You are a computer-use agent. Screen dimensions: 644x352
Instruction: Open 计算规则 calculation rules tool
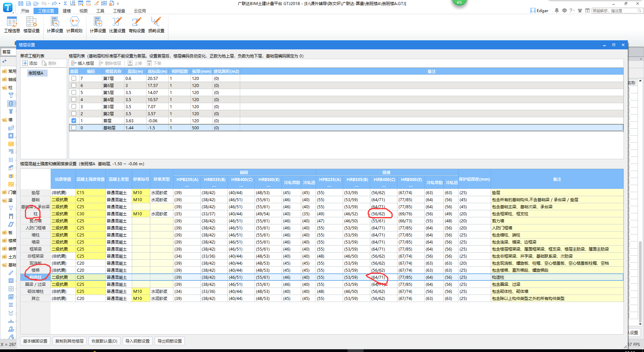click(74, 25)
